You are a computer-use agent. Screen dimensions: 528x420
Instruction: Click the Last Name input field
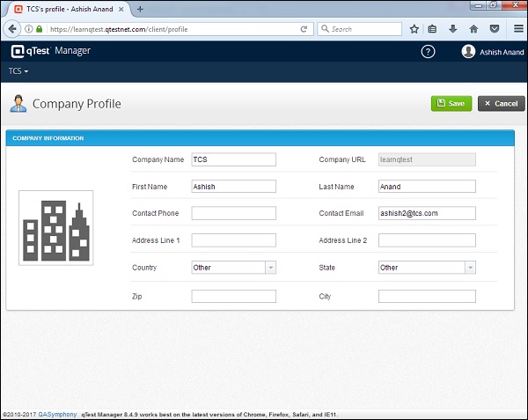point(427,187)
